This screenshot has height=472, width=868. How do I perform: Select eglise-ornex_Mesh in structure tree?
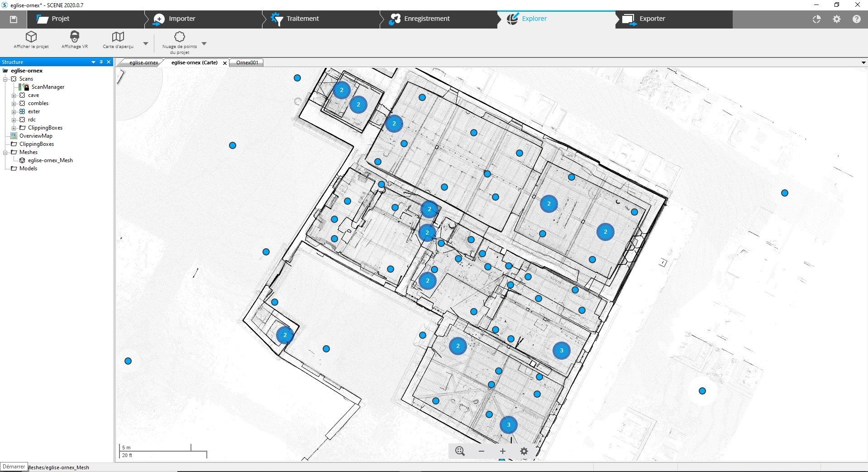pos(50,160)
